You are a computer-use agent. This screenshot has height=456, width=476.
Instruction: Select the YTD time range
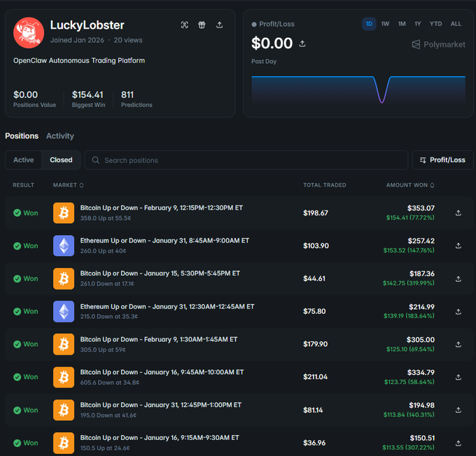[435, 24]
